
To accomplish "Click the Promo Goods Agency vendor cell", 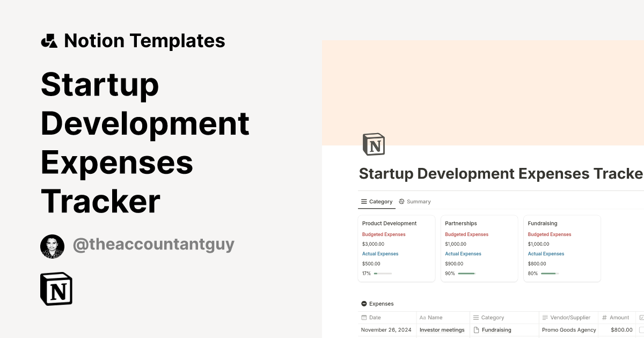I will pyautogui.click(x=569, y=330).
